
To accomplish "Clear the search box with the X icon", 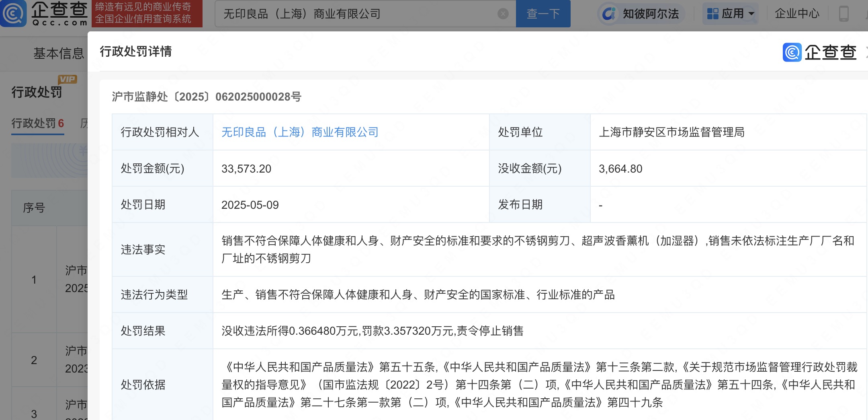I will pos(503,14).
